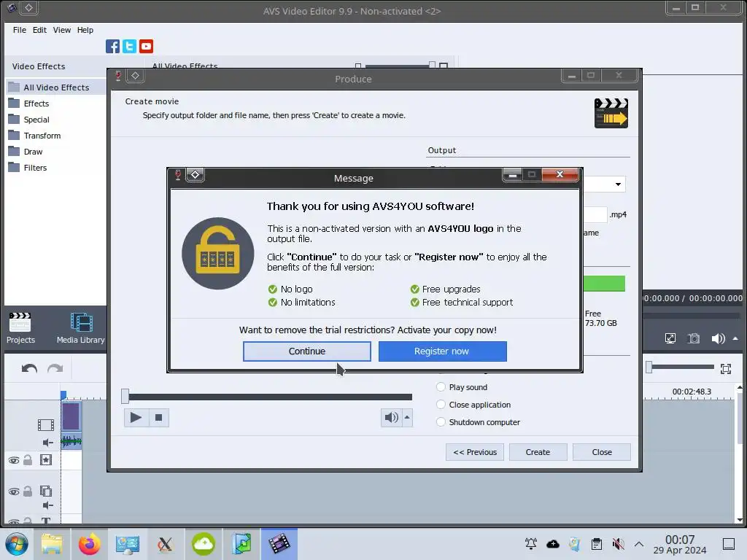
Task: Open the Facebook share icon
Action: 112,46
